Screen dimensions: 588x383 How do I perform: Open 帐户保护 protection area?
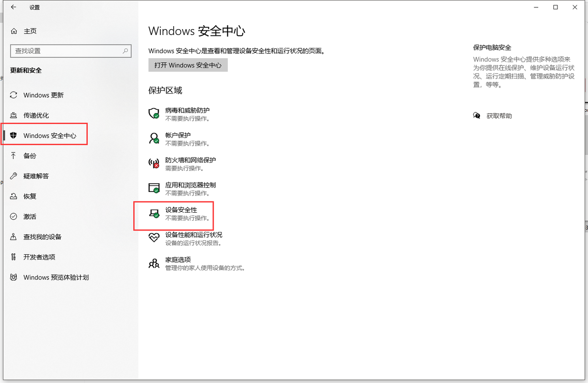click(x=179, y=139)
